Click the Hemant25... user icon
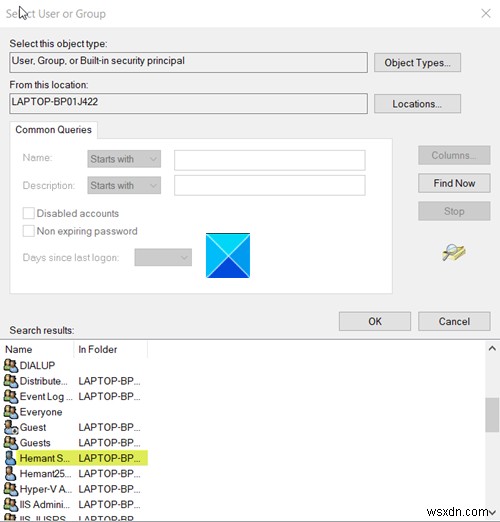 11,473
